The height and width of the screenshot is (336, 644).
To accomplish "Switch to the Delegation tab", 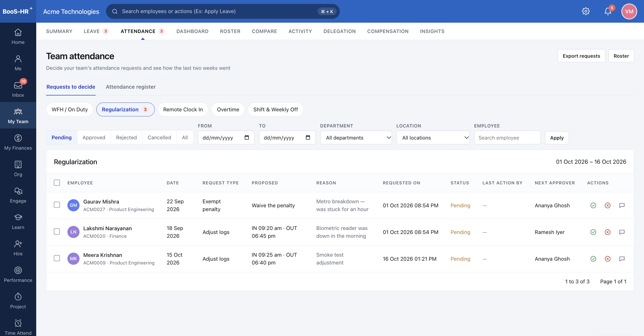I will click(x=340, y=31).
